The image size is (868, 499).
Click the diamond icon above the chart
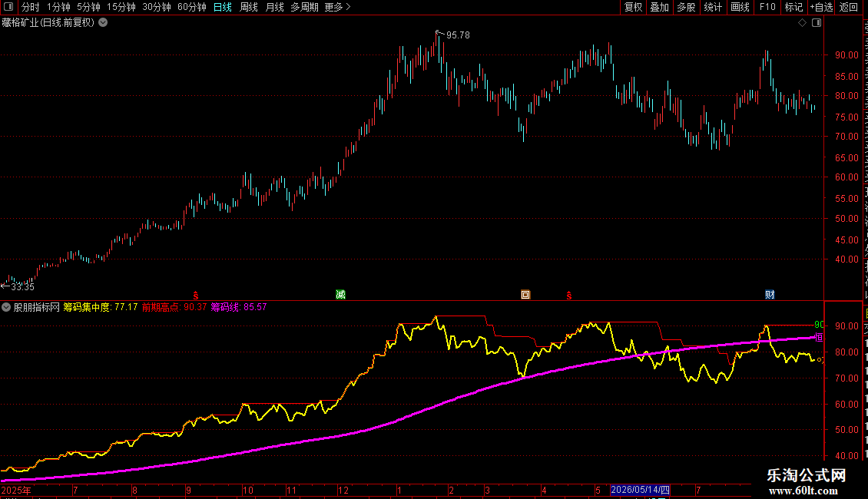click(x=802, y=23)
